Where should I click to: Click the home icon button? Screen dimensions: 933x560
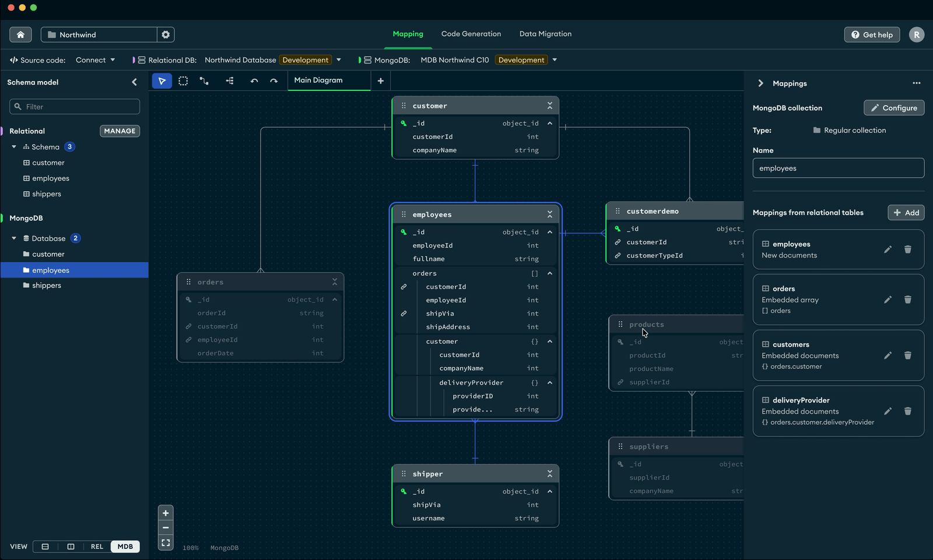[x=20, y=35]
